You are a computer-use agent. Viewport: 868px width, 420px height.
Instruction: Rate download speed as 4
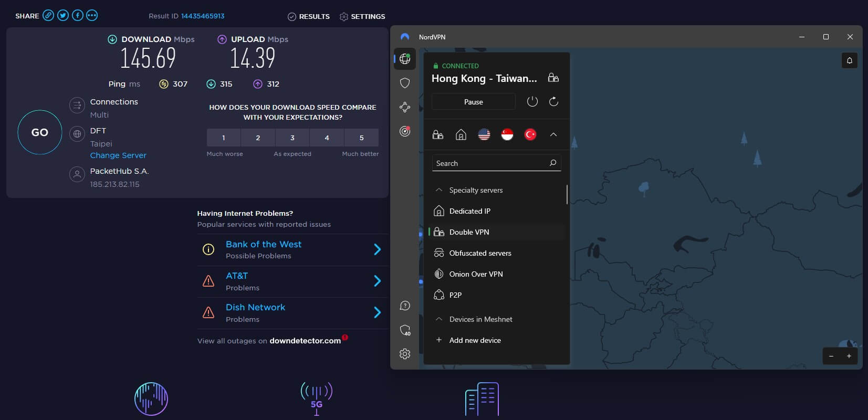click(327, 138)
